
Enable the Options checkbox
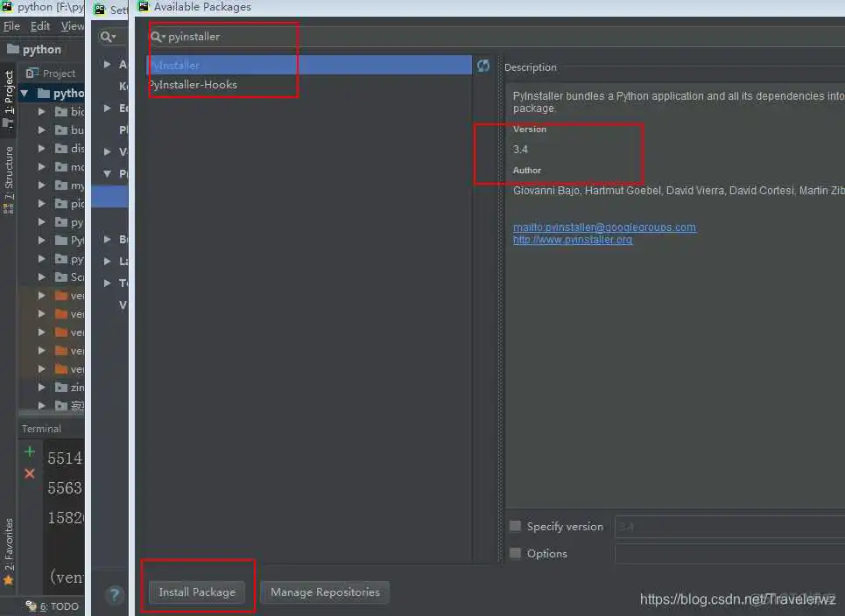516,553
